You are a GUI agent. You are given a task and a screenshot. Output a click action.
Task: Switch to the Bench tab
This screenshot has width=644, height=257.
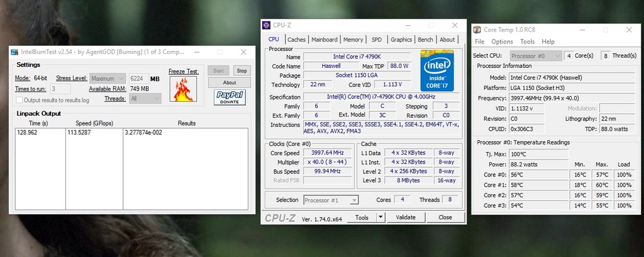tap(426, 40)
